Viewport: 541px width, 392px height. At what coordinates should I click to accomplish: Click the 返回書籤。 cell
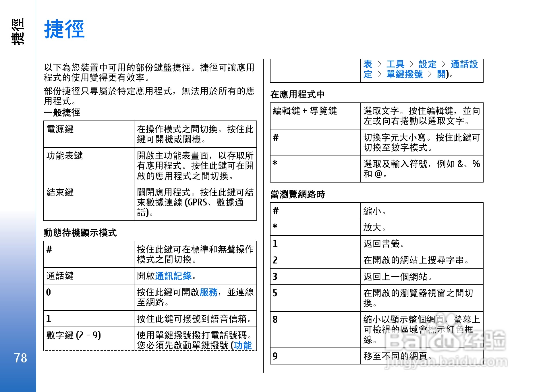(x=422, y=244)
